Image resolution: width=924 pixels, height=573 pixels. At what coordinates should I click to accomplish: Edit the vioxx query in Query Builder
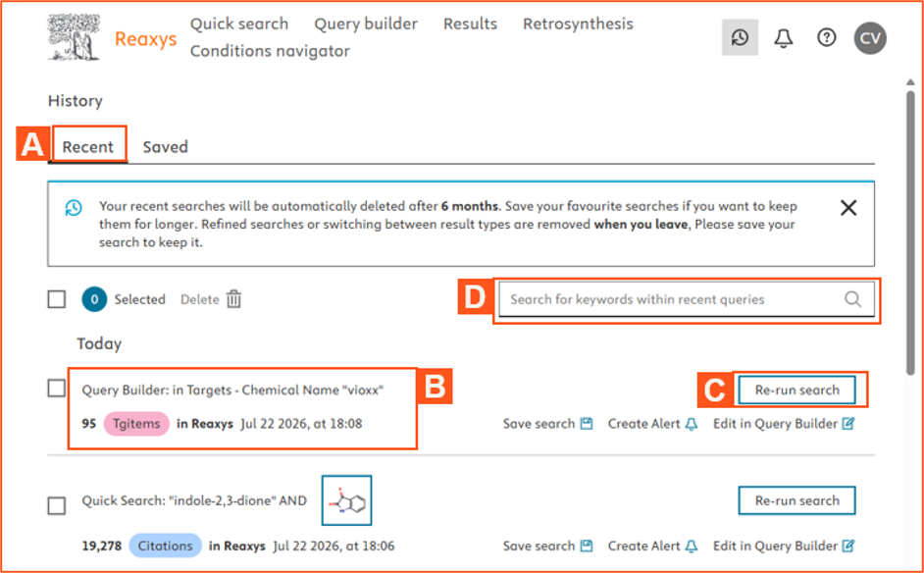[x=784, y=424]
